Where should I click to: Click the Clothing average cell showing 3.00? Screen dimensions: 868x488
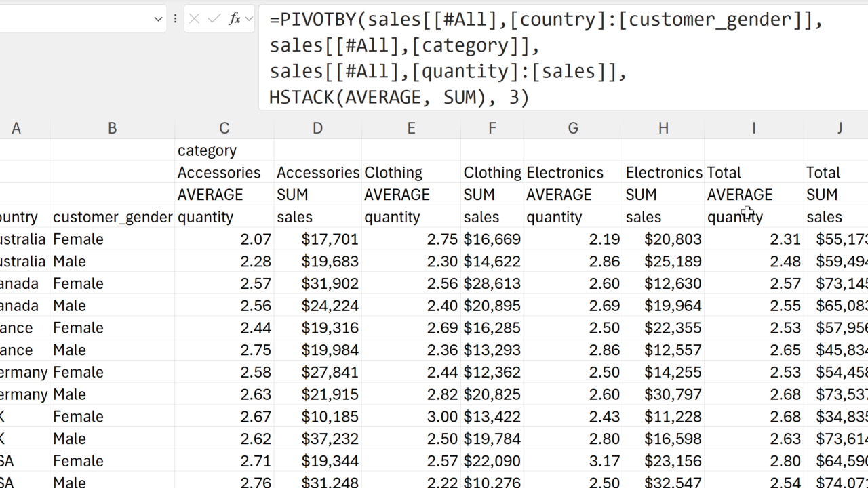tap(411, 416)
